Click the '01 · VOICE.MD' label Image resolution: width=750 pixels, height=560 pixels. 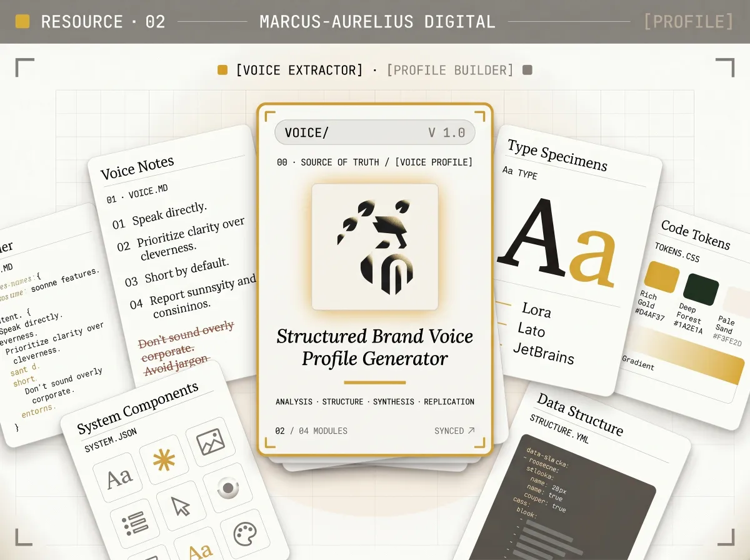click(137, 194)
